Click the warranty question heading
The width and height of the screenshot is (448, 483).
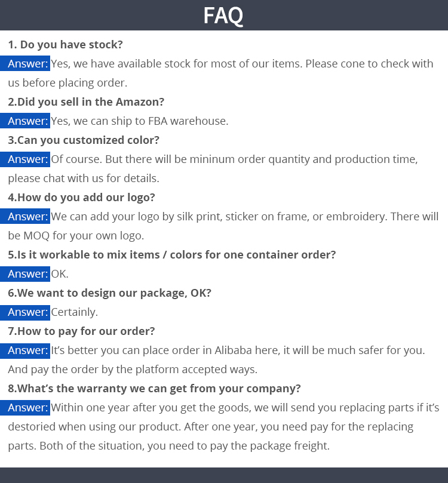(154, 389)
